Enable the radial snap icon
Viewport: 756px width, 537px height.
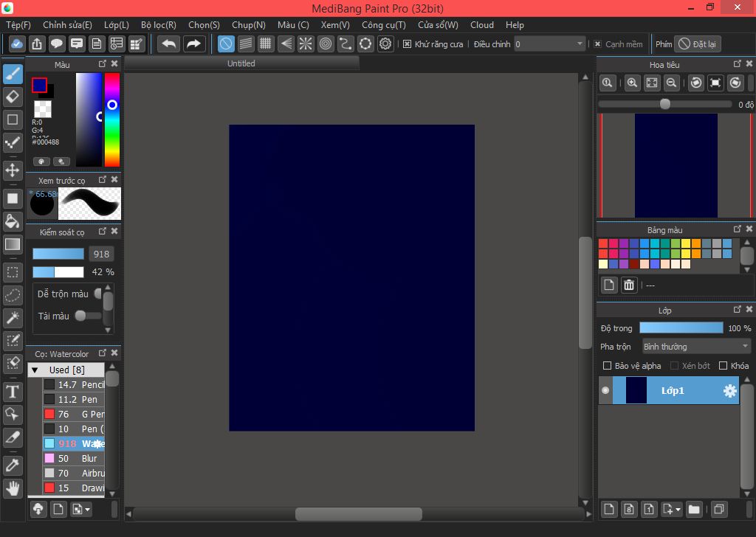(306, 44)
